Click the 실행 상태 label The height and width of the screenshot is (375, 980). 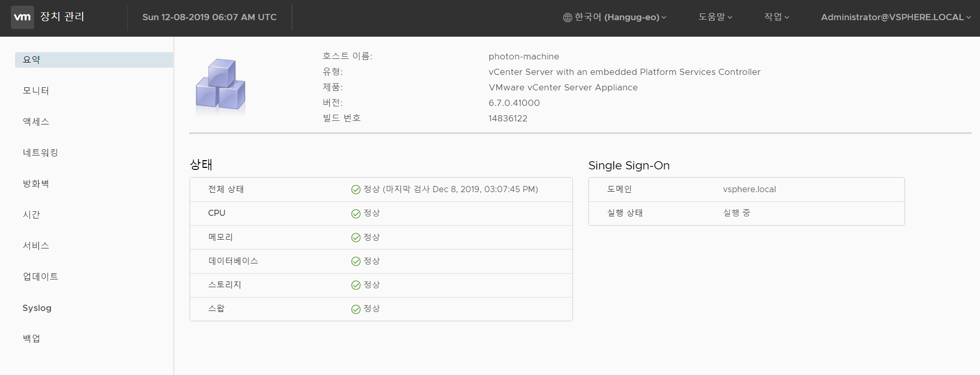tap(625, 213)
